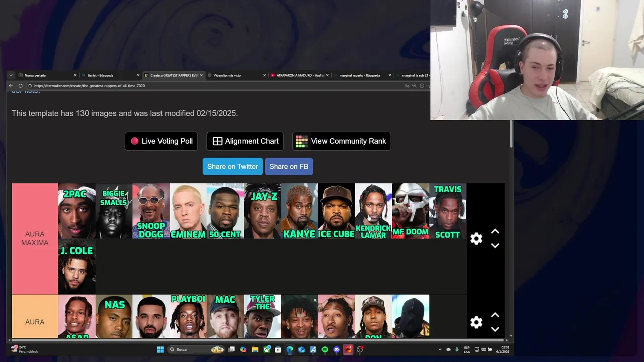Viewport: 644px width, 362px height.
Task: Open Task View on the taskbar
Action: [x=232, y=349]
